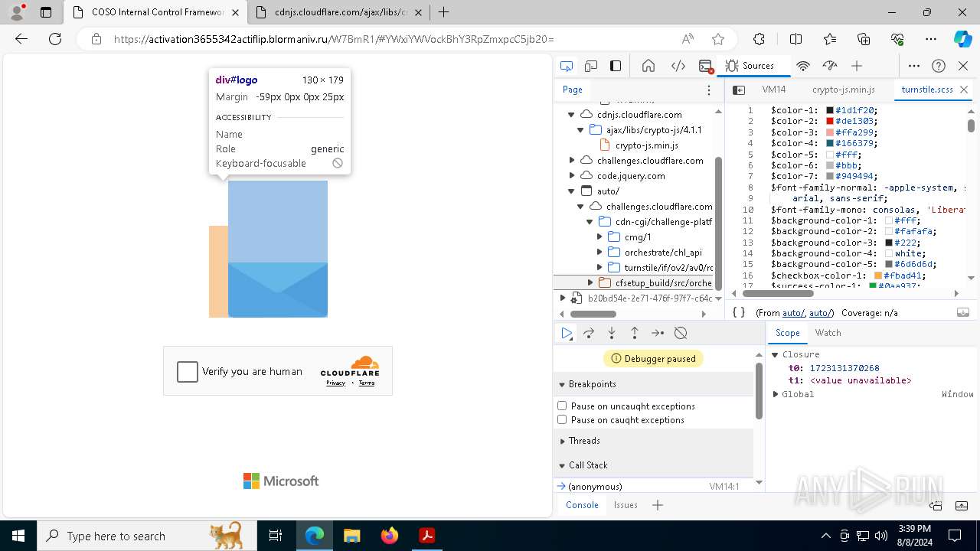
Task: Toggle DevTools activity bar dock icon
Action: (616, 66)
